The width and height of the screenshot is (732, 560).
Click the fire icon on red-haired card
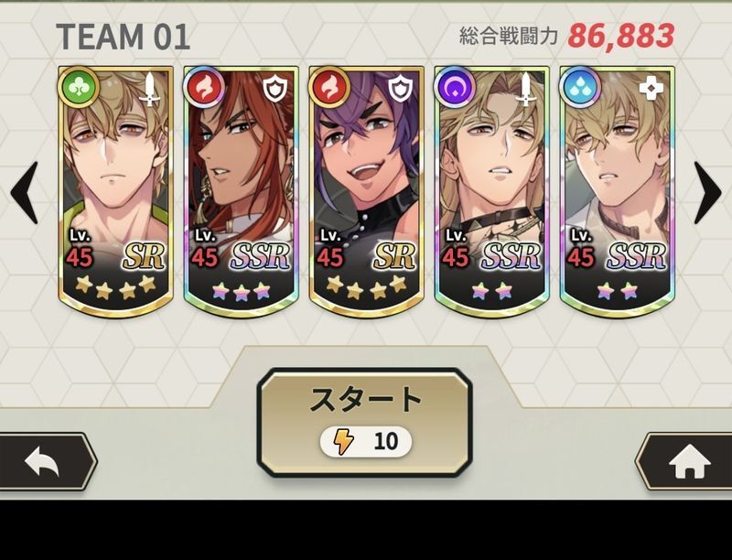click(204, 87)
